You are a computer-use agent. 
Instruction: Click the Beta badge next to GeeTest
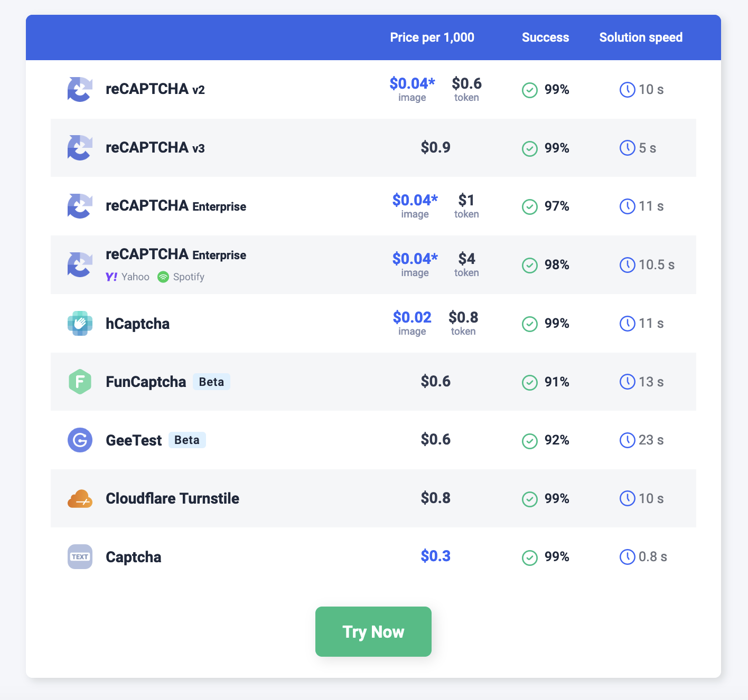tap(187, 440)
